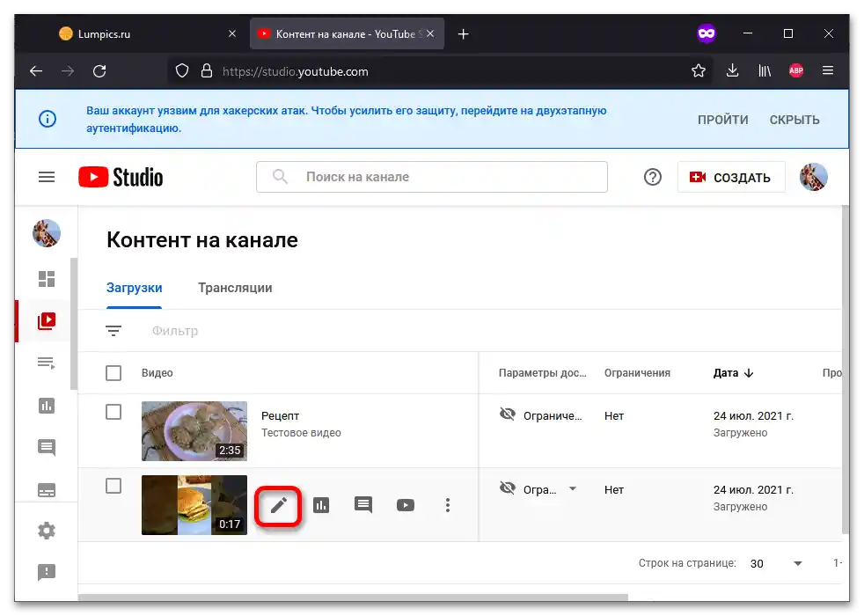
Task: Select all videos with the header checkbox
Action: [113, 372]
